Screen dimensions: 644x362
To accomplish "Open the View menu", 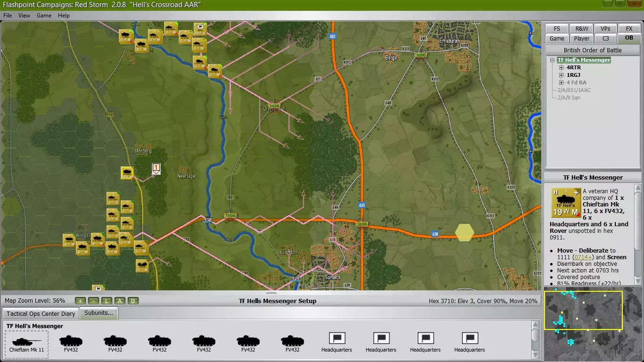I will pos(24,16).
